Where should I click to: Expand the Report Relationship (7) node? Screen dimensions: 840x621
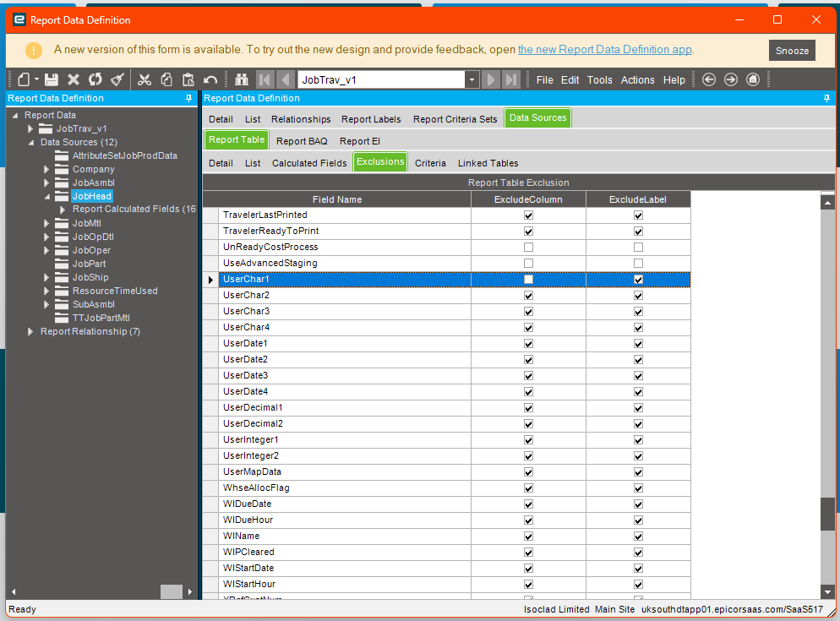pos(30,332)
